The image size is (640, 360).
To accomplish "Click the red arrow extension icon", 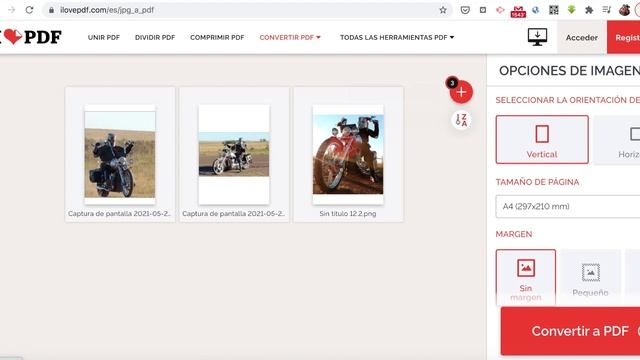I will (500, 10).
